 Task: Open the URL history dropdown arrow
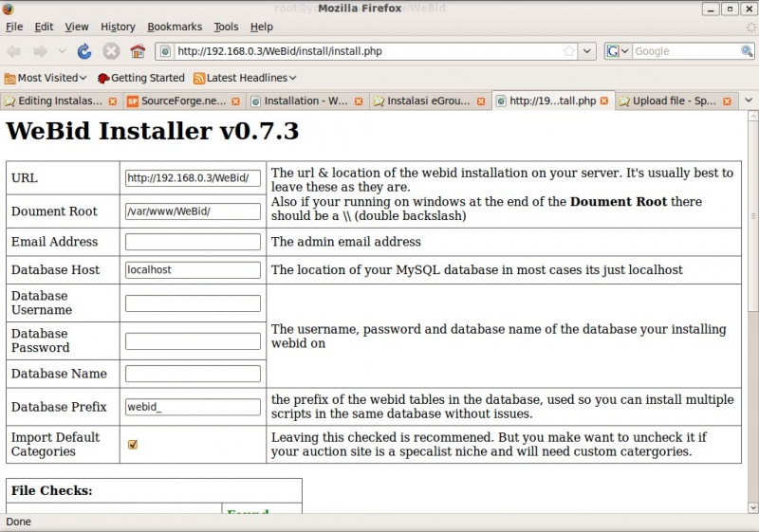587,51
